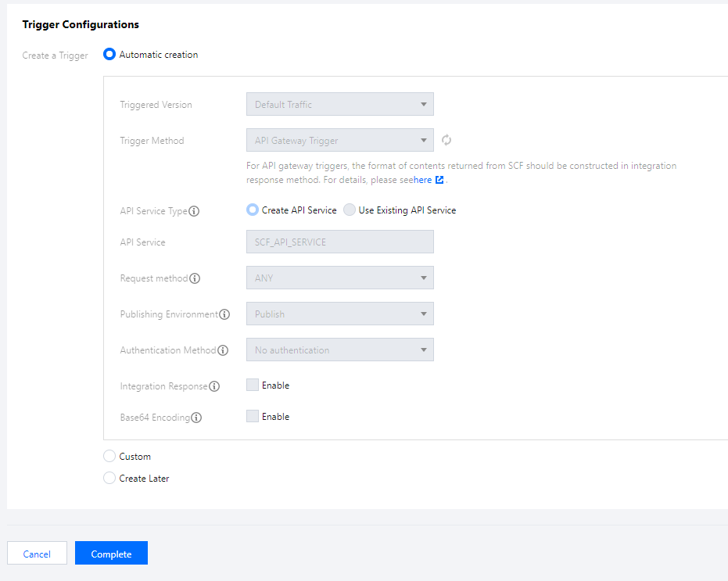728x581 pixels.
Task: Click info icon next to API Service Type
Action: click(x=194, y=211)
